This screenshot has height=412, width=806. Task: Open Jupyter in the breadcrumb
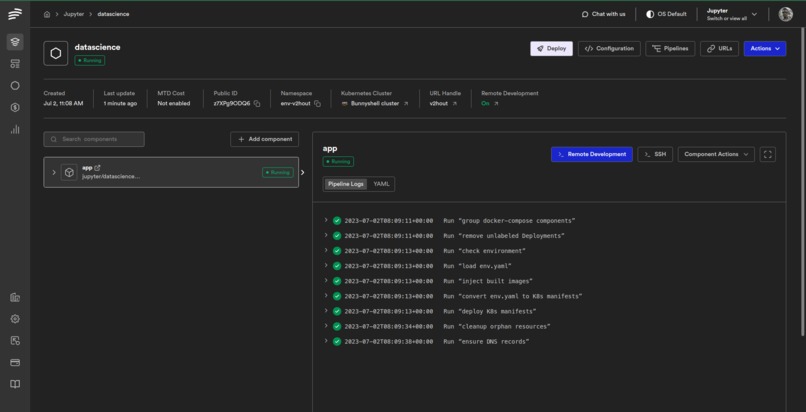(x=74, y=14)
